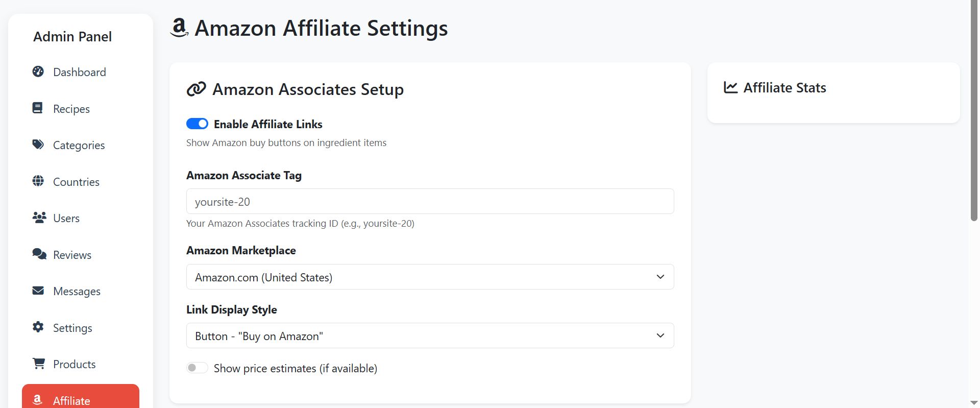980x408 pixels.
Task: Open the Amazon Marketplace dropdown
Action: coord(430,277)
